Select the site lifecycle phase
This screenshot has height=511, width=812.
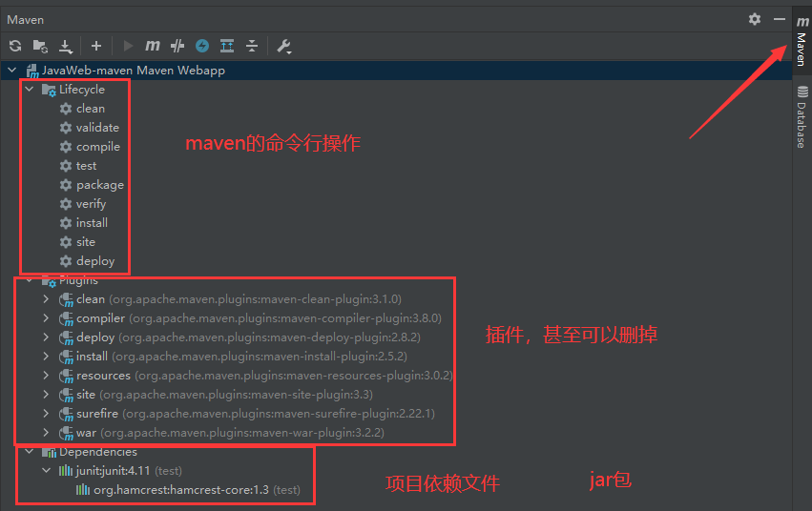[86, 242]
